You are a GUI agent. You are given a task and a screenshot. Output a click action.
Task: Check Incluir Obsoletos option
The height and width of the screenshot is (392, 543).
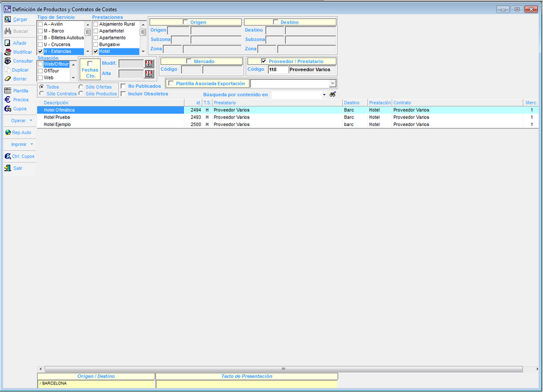[123, 94]
